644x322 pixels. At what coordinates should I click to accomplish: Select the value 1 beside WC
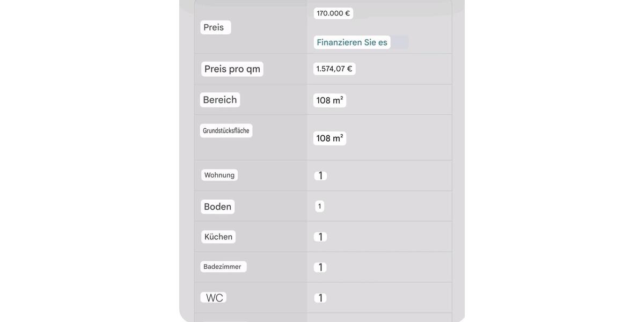320,298
